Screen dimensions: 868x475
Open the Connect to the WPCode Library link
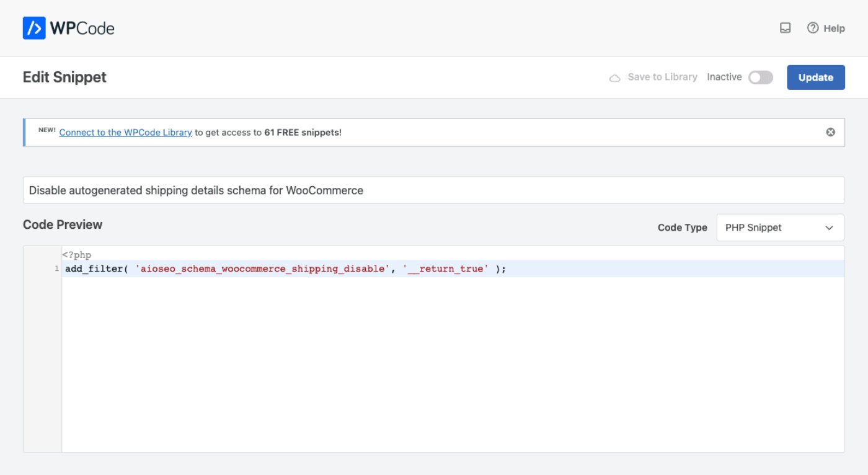126,132
